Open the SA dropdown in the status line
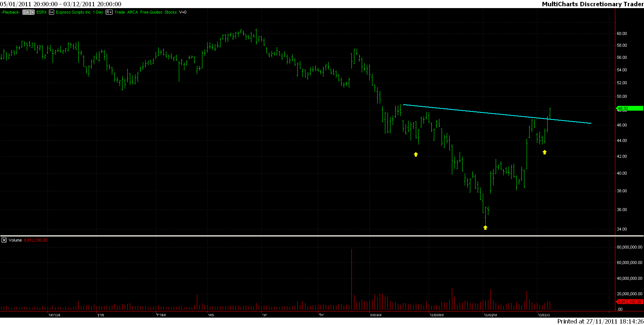The image size is (644, 325). [x=28, y=12]
